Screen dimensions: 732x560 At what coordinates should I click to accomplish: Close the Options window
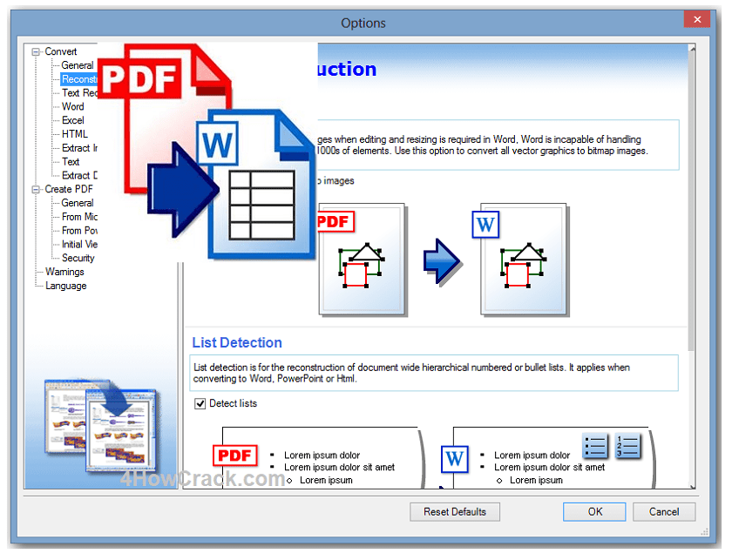pos(697,20)
